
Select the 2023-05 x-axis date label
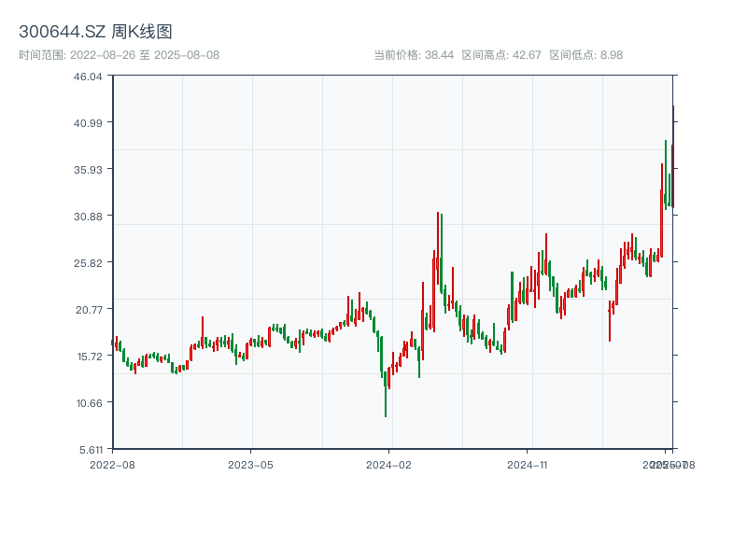pyautogui.click(x=250, y=464)
